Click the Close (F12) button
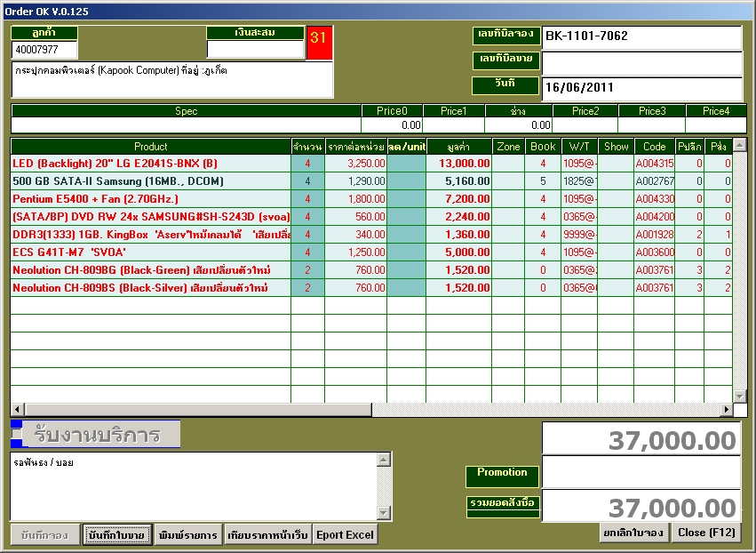The image size is (756, 553). 706,533
